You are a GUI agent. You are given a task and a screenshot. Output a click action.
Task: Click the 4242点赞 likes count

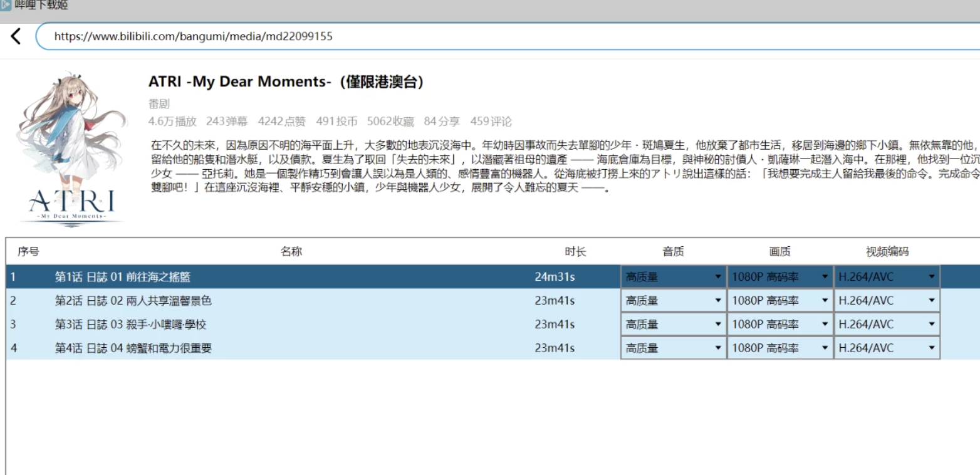point(282,122)
